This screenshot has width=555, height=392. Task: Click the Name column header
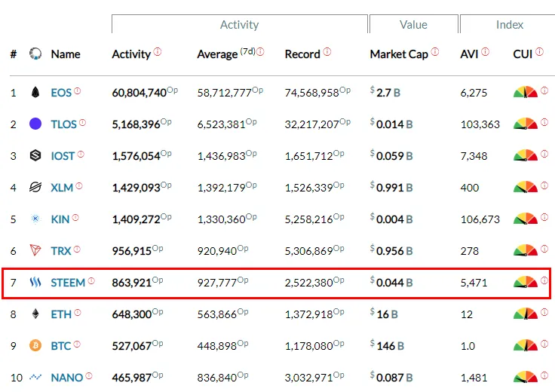click(66, 54)
